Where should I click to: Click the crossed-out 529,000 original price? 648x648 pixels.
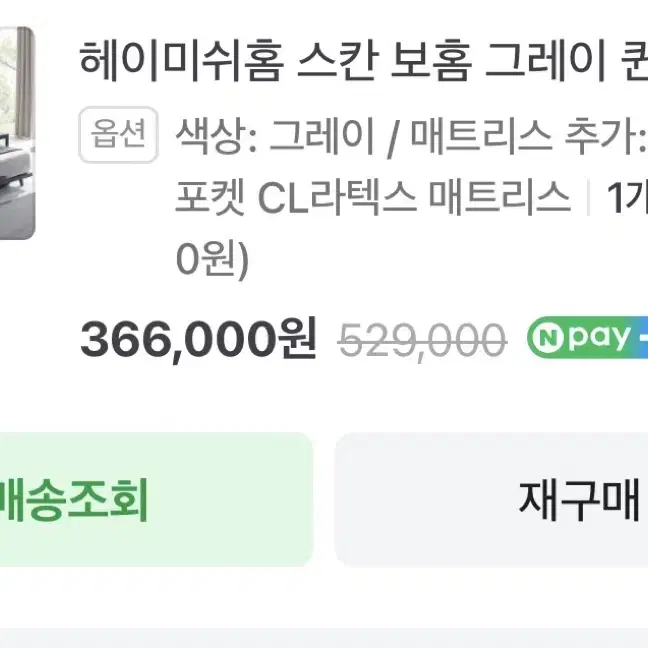tap(422, 340)
